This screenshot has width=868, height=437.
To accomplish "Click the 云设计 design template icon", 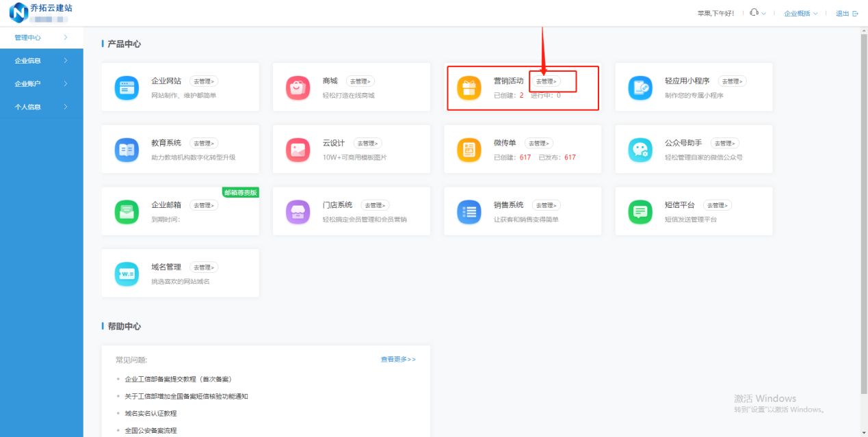I will [x=298, y=149].
